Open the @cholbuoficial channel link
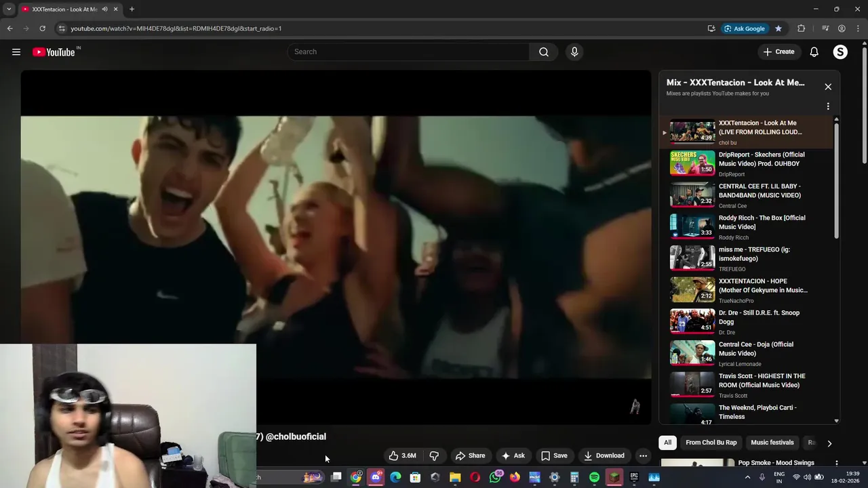The image size is (868, 488). tap(296, 436)
